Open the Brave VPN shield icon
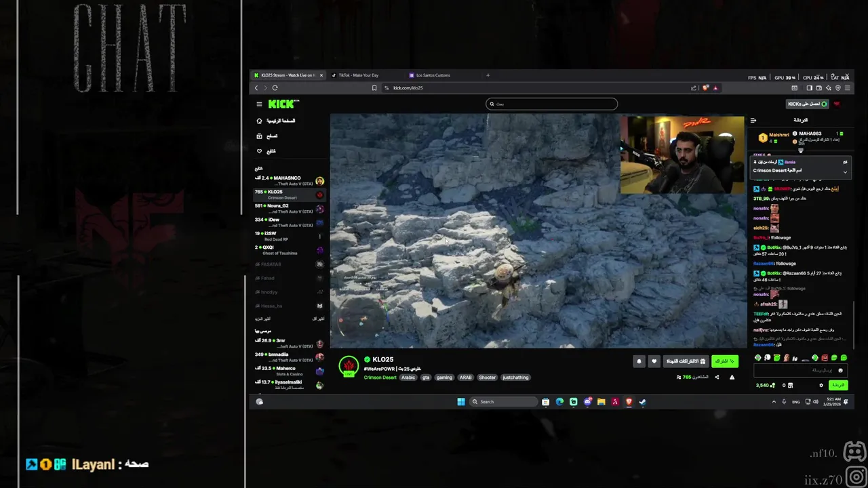The height and width of the screenshot is (488, 868). tap(838, 87)
